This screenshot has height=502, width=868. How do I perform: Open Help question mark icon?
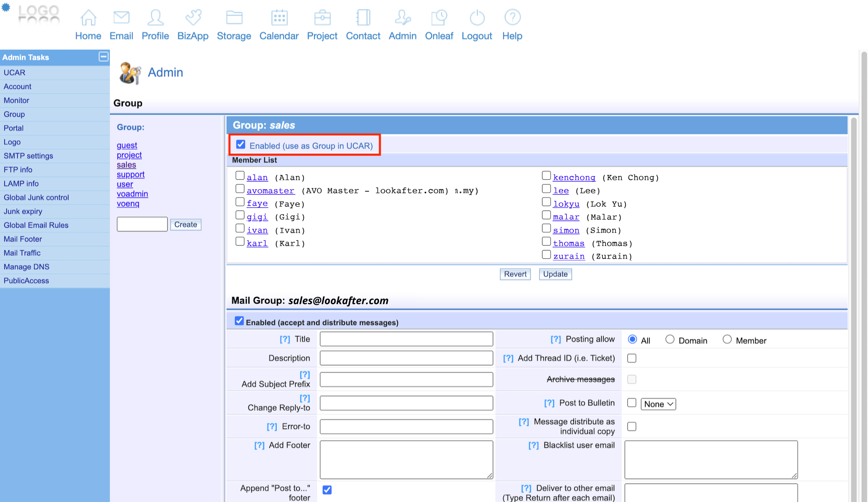(512, 18)
